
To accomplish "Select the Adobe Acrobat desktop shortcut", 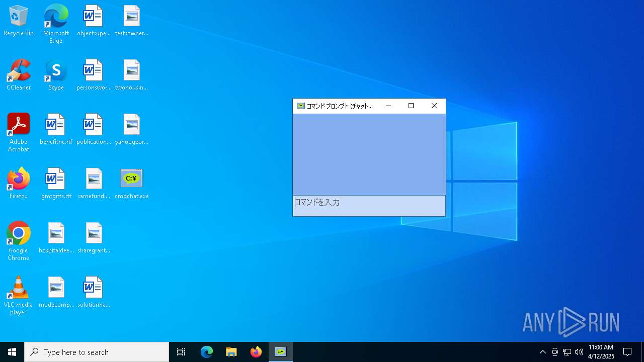I will coord(19,133).
